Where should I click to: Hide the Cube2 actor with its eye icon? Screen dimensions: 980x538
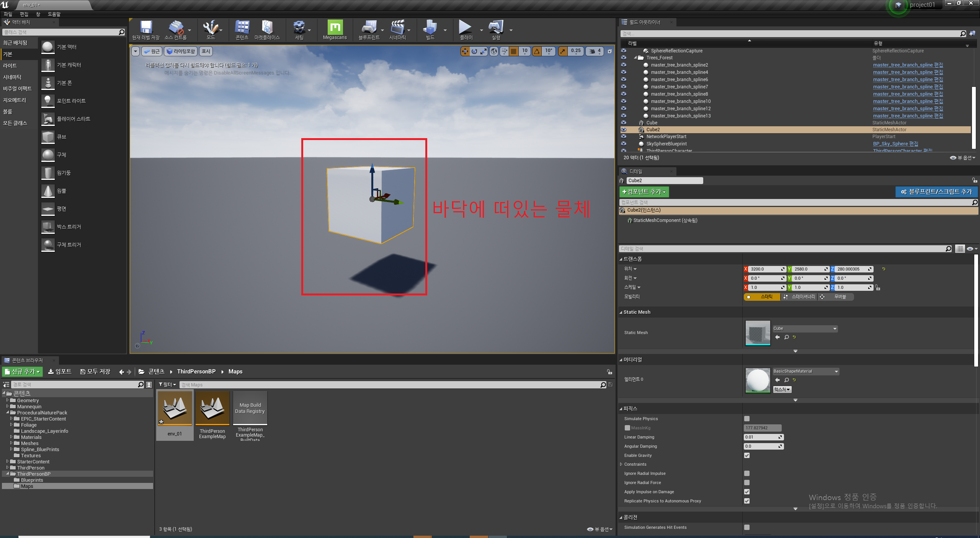click(624, 130)
